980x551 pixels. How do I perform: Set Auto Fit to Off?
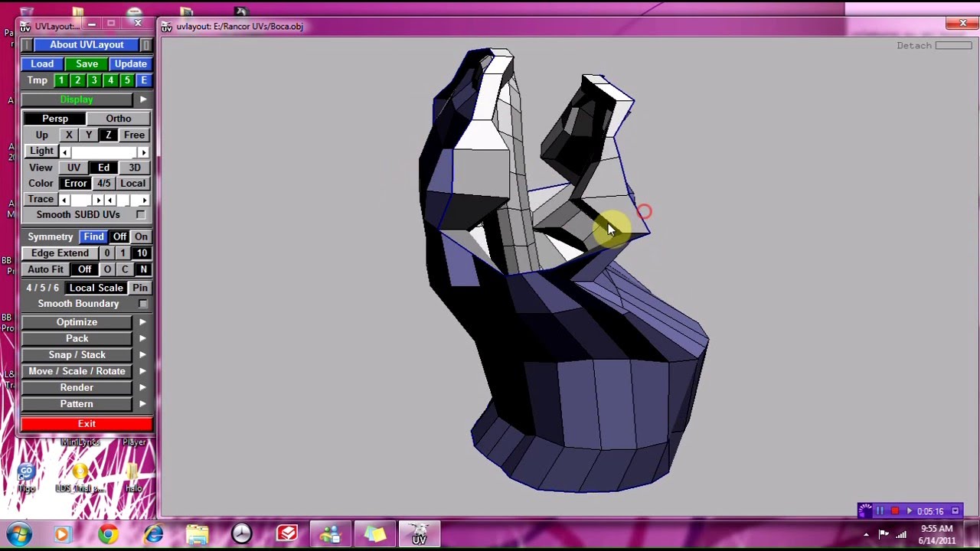click(x=84, y=269)
